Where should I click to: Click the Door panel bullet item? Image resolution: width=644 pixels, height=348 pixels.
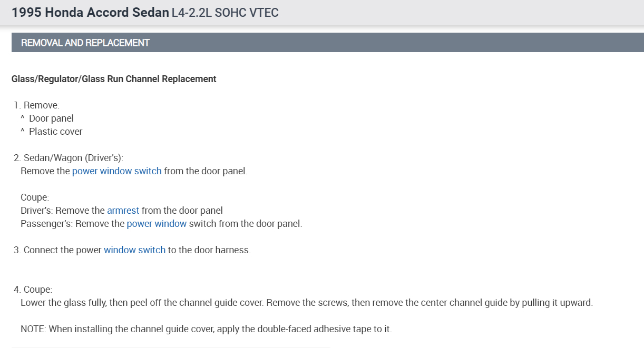point(51,118)
